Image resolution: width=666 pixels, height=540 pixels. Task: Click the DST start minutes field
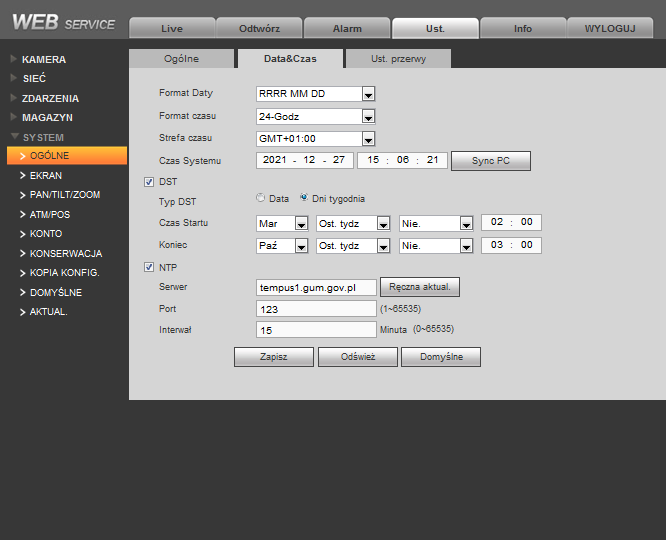tap(526, 222)
